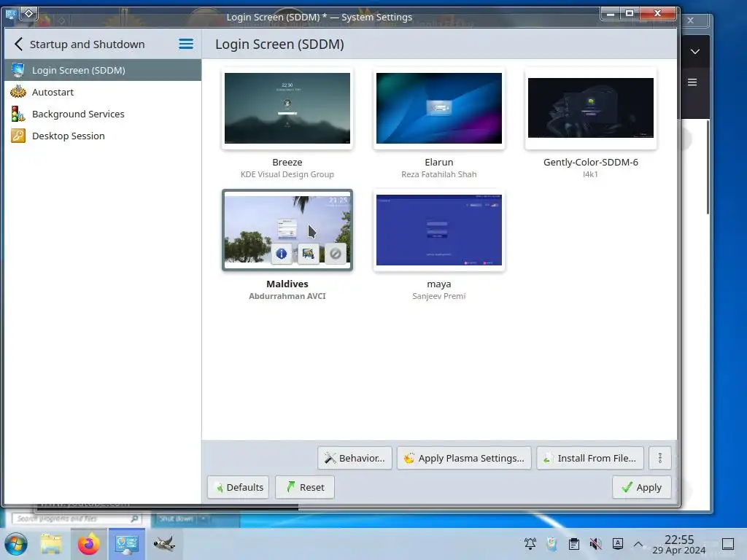Click the Login Screen monitor icon in sidebar

(x=18, y=70)
